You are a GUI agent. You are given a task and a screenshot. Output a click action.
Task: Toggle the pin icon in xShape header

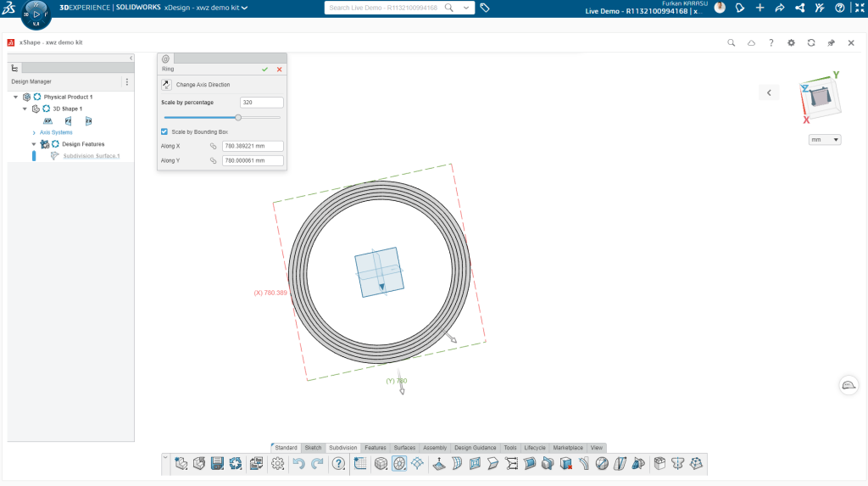pos(831,42)
